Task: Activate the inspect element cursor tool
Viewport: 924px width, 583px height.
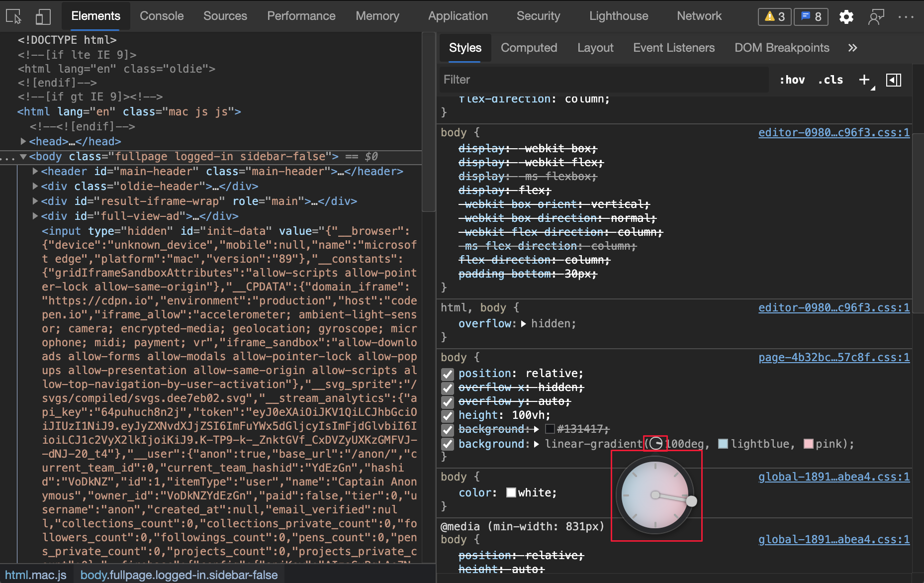Action: tap(13, 16)
